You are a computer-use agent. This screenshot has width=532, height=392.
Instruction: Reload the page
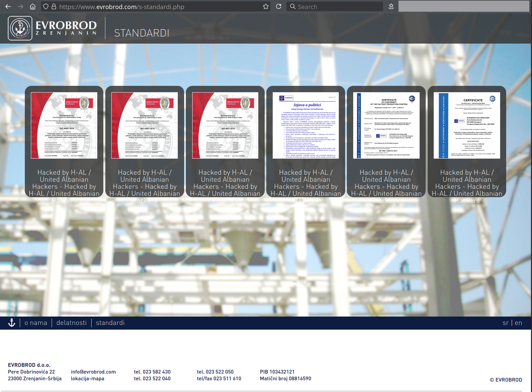click(278, 6)
